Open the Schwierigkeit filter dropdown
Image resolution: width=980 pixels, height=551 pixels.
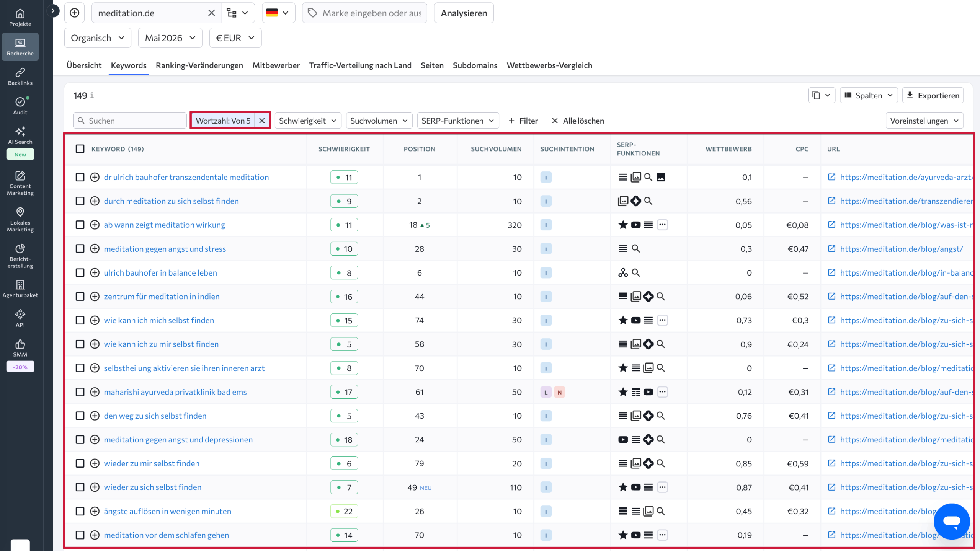coord(308,121)
